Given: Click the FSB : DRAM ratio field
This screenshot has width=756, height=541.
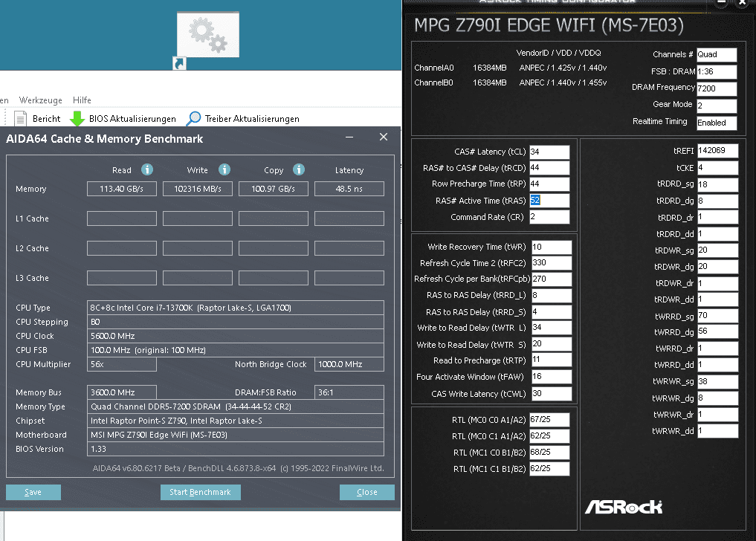Looking at the screenshot, I should coord(717,71).
